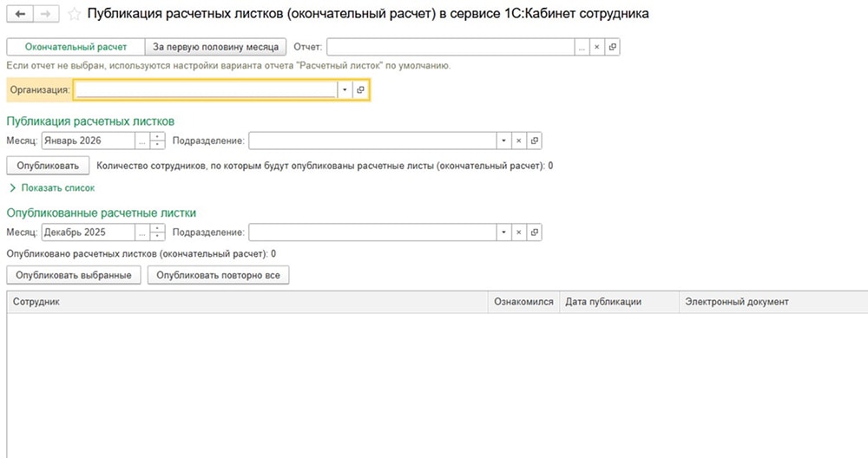
Task: Go back with the left arrow button
Action: [x=20, y=14]
